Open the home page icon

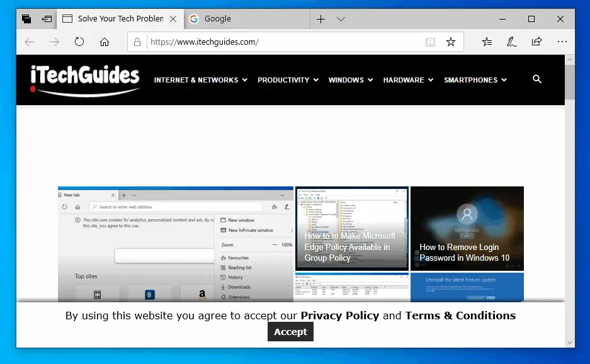point(105,42)
